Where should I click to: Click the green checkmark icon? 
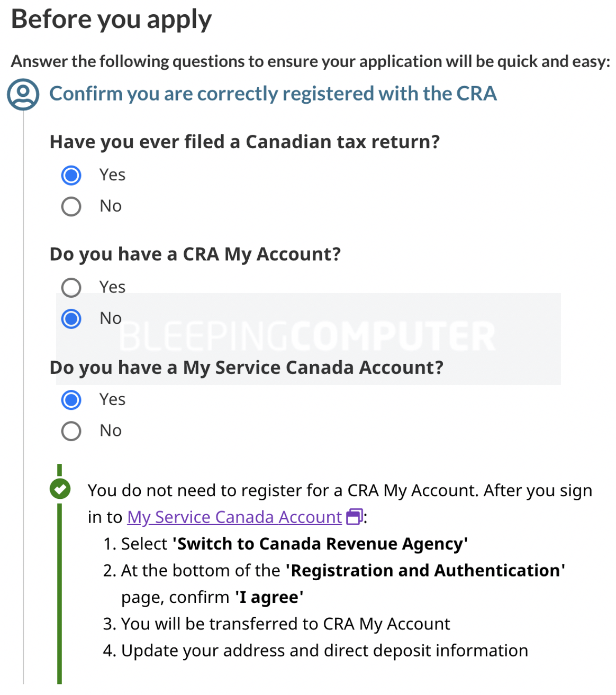60,489
